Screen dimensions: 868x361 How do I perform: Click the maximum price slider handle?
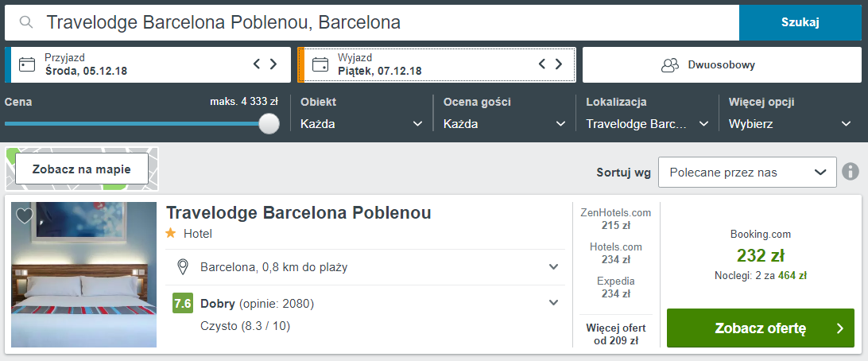tap(269, 124)
